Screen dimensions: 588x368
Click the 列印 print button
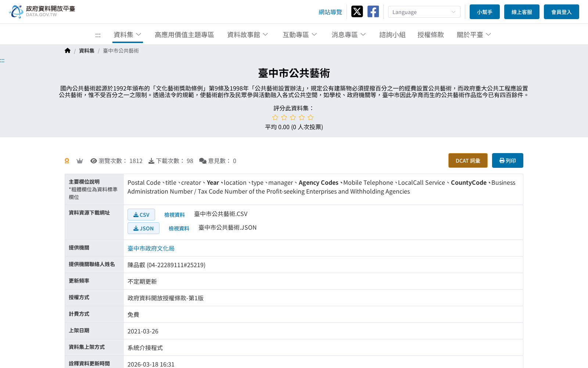click(x=508, y=160)
